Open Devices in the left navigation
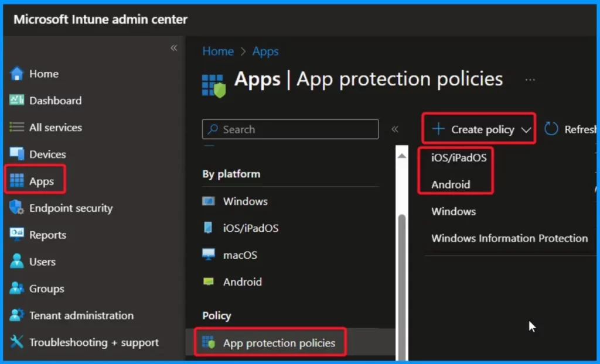 pos(47,154)
